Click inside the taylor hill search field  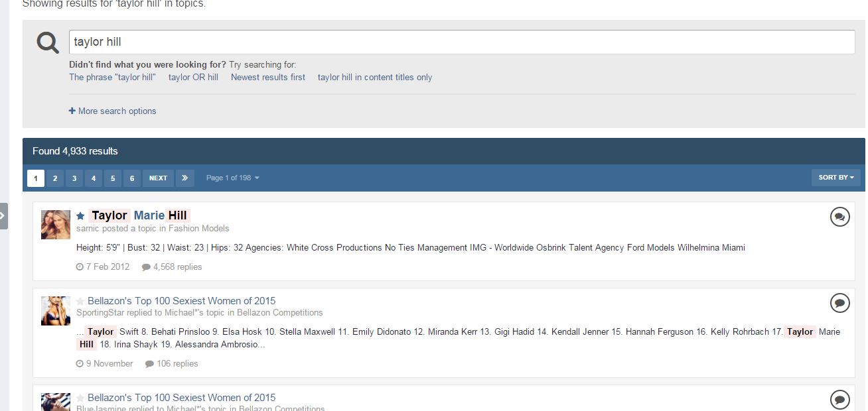coord(461,42)
